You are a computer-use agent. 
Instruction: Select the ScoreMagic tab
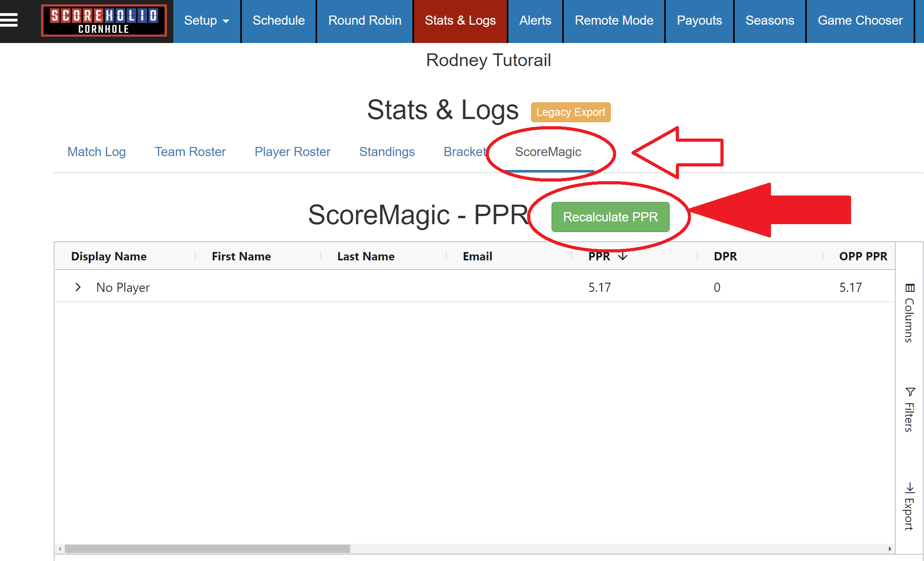pyautogui.click(x=548, y=152)
